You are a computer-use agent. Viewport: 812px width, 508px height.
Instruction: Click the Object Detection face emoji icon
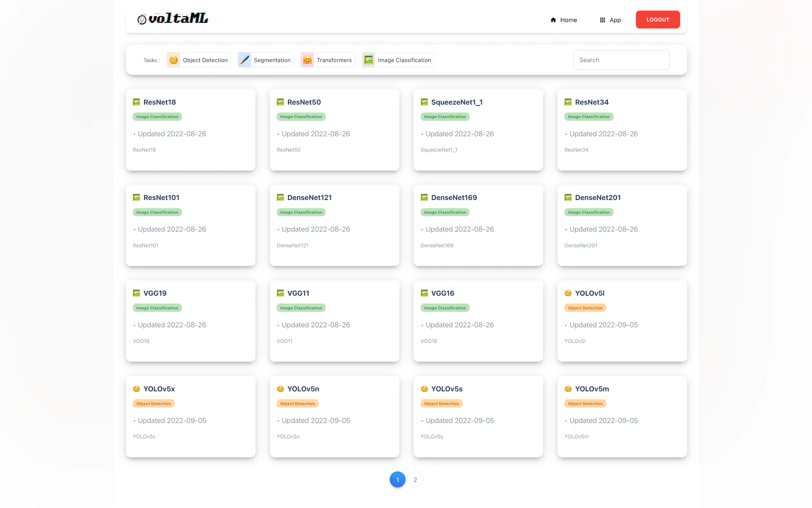coord(174,60)
